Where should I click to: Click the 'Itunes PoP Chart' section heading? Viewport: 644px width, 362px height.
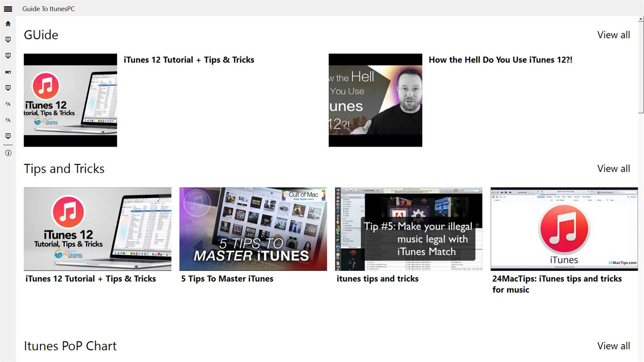pyautogui.click(x=70, y=346)
